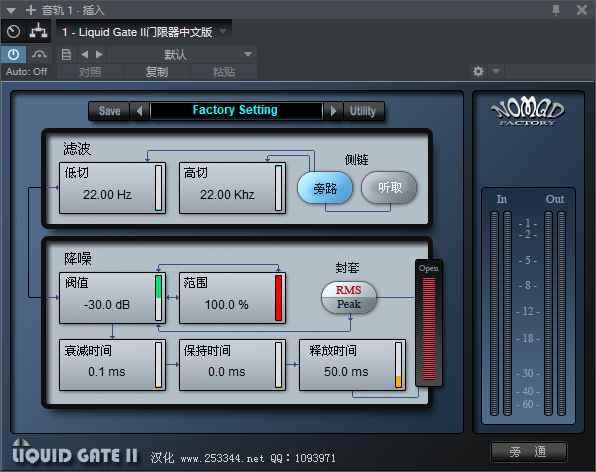
Task: Open the Utility menu
Action: click(363, 111)
